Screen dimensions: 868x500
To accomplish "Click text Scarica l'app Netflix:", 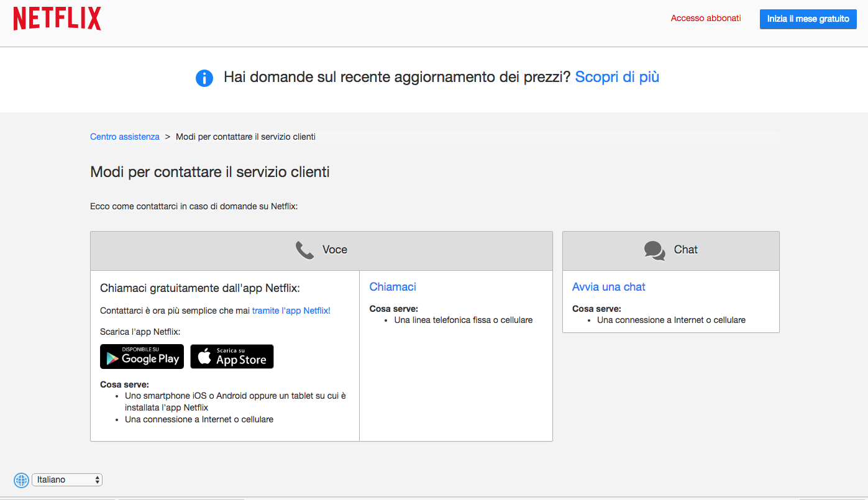I will [x=140, y=332].
